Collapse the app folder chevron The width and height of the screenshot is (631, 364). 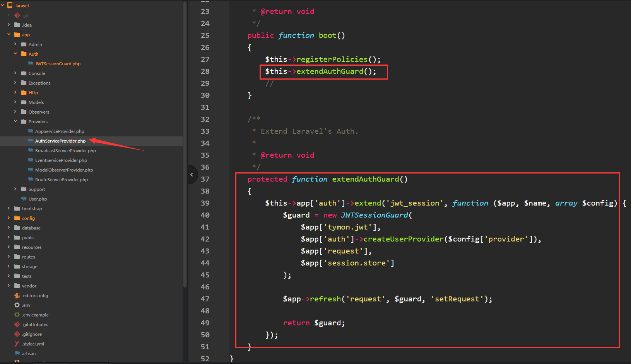pyautogui.click(x=9, y=34)
